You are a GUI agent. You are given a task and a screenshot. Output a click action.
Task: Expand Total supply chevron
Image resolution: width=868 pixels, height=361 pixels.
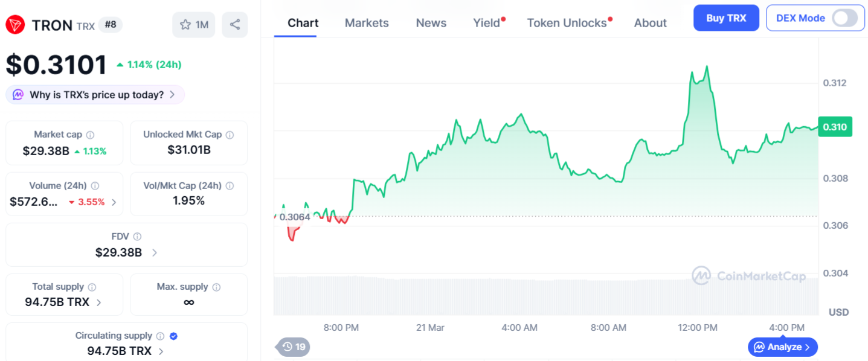pyautogui.click(x=99, y=302)
